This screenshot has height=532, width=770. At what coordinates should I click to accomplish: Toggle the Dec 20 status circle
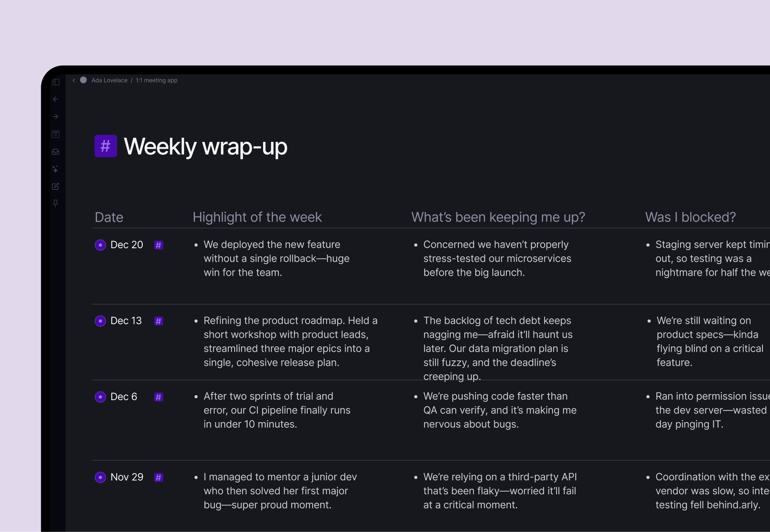(100, 245)
